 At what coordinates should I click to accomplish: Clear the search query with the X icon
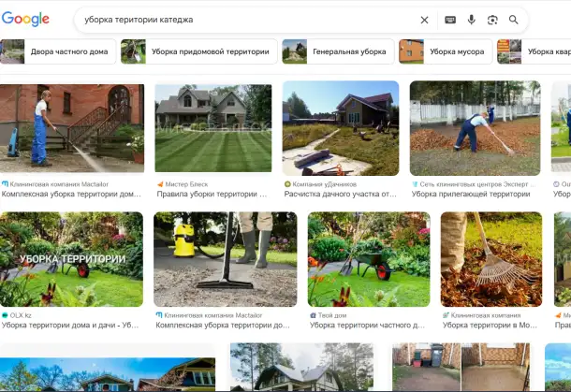[424, 20]
